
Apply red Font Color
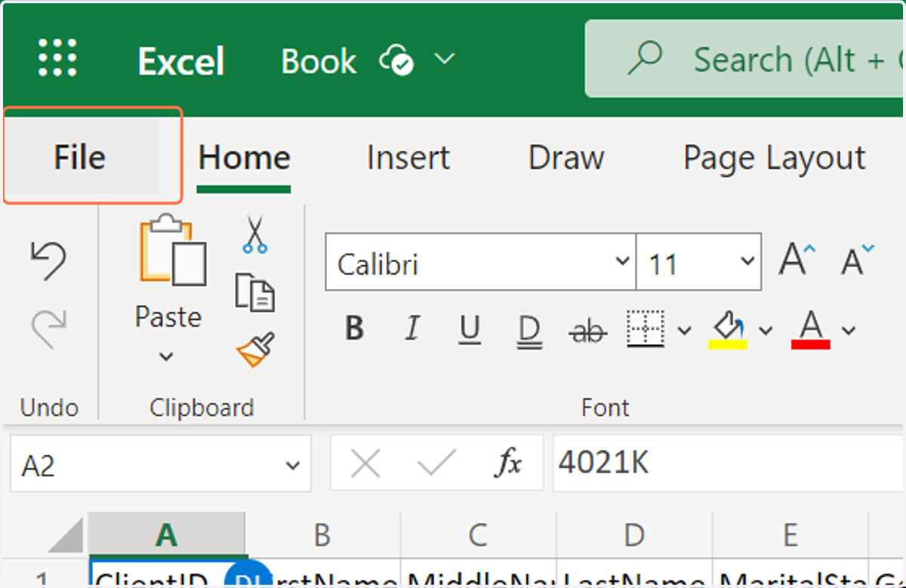811,330
